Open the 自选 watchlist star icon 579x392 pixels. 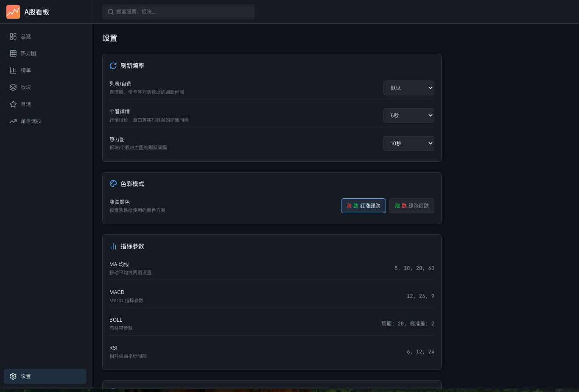(x=13, y=104)
